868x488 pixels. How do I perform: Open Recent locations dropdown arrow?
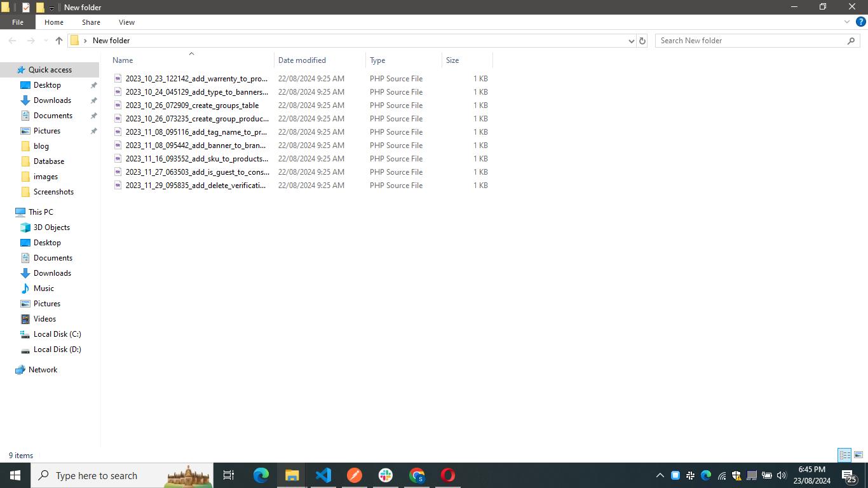point(45,41)
